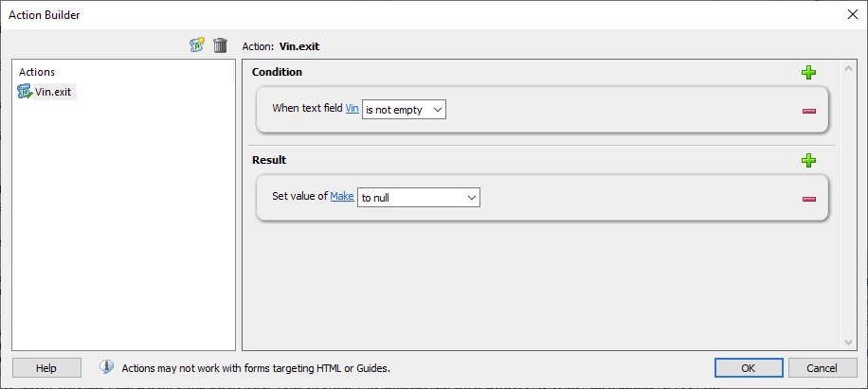The image size is (868, 389).
Task: Click the info icon beside the HTML warning
Action: 107,367
